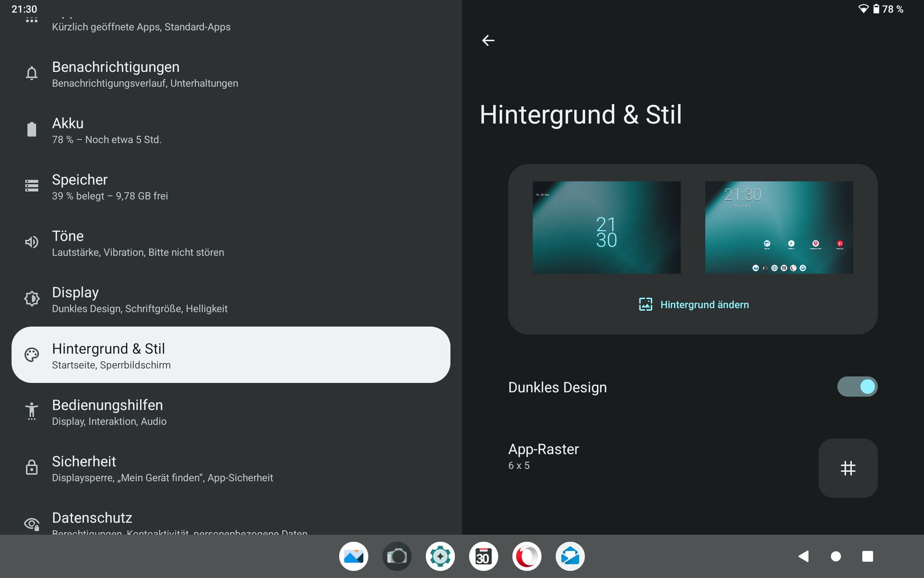Viewport: 924px width, 578px height.
Task: Open the email app in the dock
Action: [570, 556]
